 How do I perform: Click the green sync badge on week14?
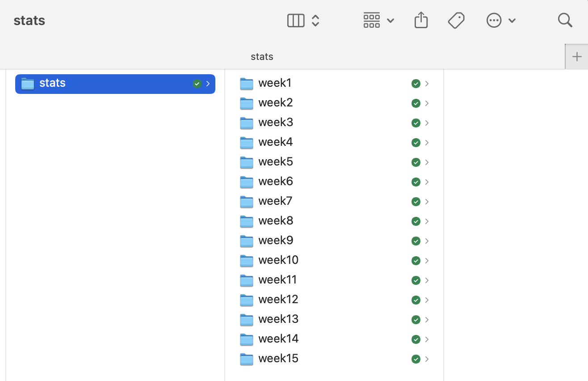(x=416, y=339)
